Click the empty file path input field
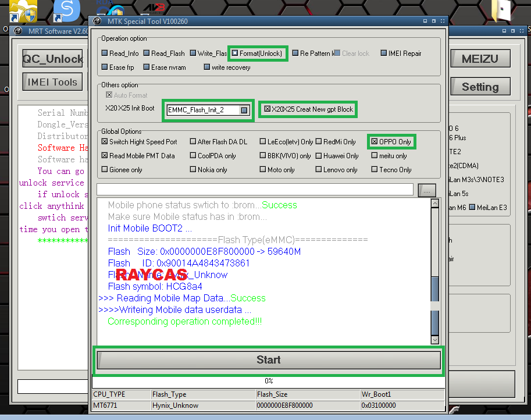This screenshot has height=420, width=531. (x=255, y=190)
